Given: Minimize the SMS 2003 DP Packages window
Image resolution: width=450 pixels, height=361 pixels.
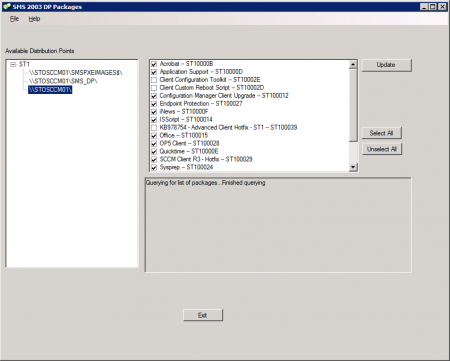Looking at the screenshot, I should tap(424, 6).
